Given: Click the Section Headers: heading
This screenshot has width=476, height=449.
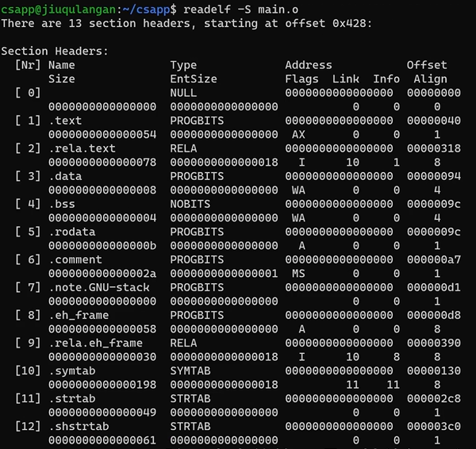Looking at the screenshot, I should tap(56, 52).
